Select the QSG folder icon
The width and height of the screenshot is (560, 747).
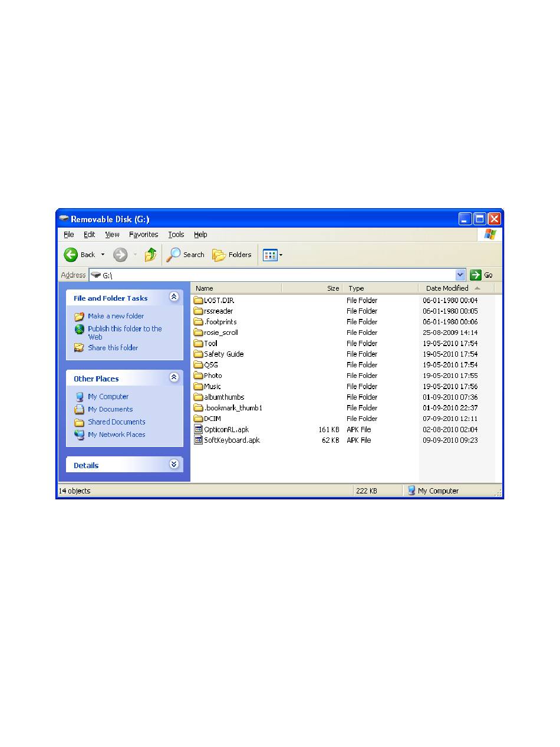point(198,365)
